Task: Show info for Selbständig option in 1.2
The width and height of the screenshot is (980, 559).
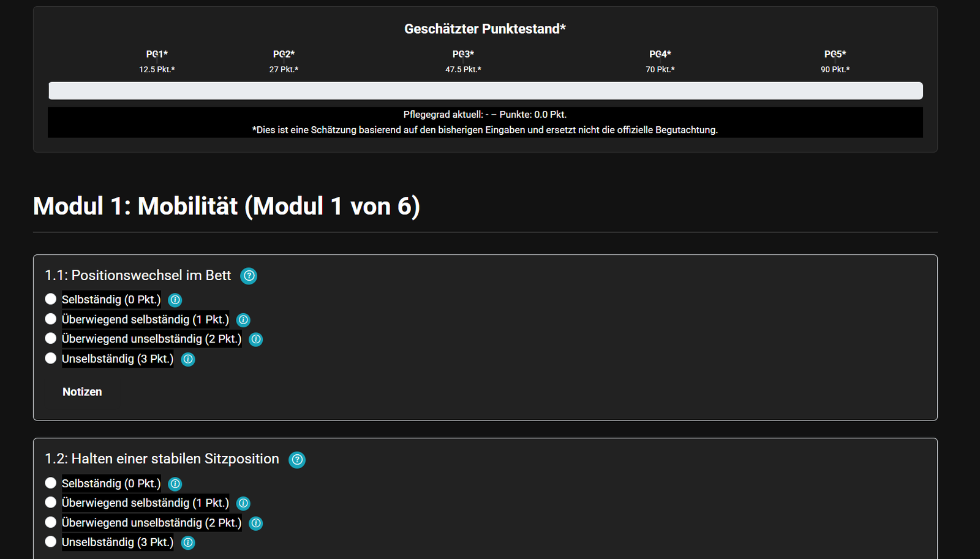Action: 175,484
